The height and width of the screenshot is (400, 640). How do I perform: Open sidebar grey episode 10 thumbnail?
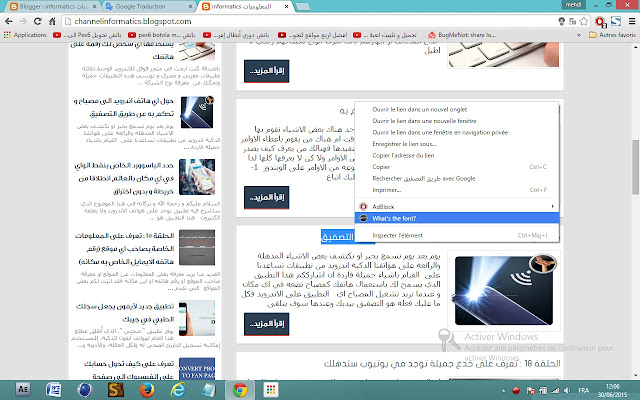pyautogui.click(x=197, y=247)
